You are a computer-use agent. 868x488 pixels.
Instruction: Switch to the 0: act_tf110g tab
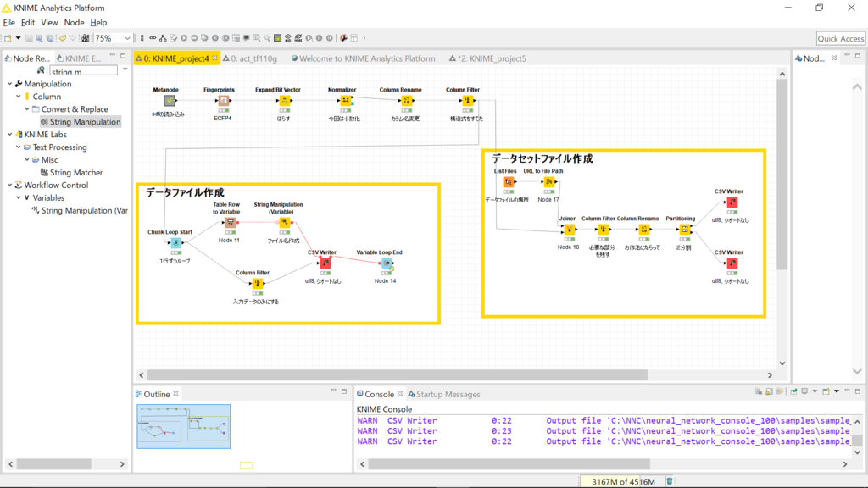click(250, 58)
